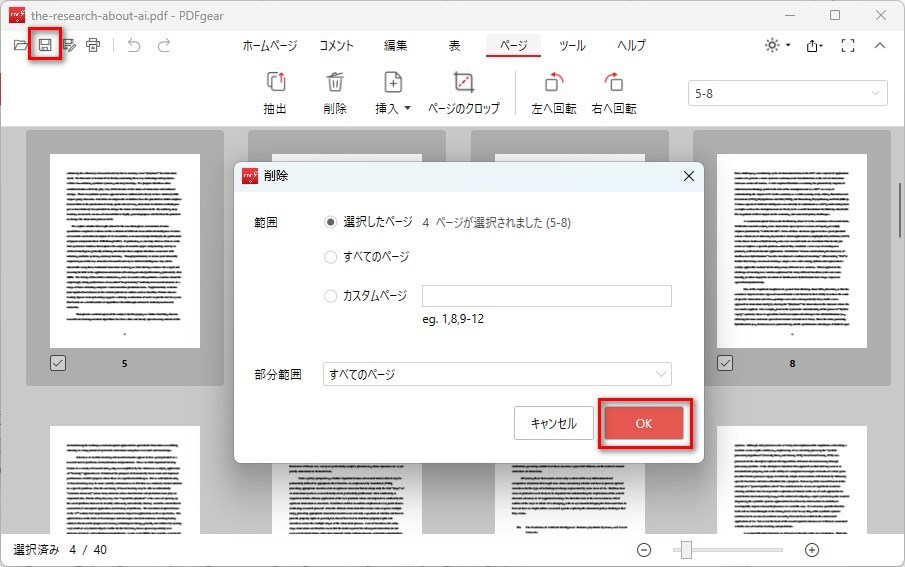The height and width of the screenshot is (567, 905).
Task: Open the 5-8 page range dropdown
Action: tap(787, 93)
